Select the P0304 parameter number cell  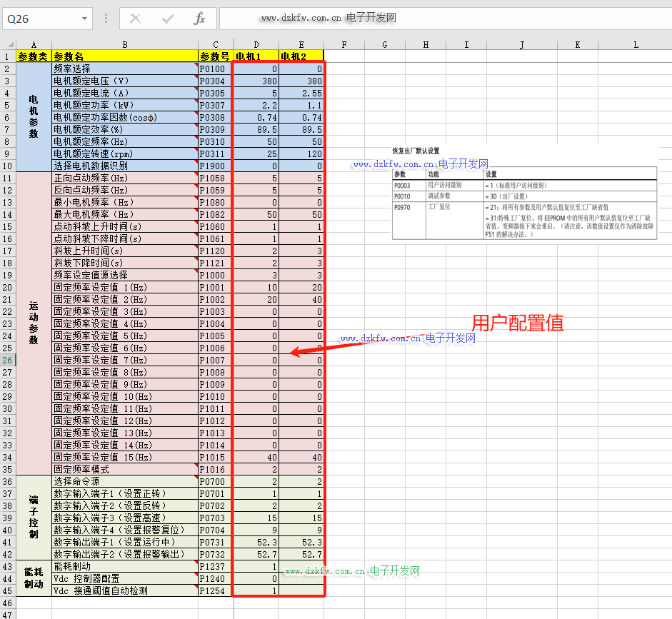point(215,81)
